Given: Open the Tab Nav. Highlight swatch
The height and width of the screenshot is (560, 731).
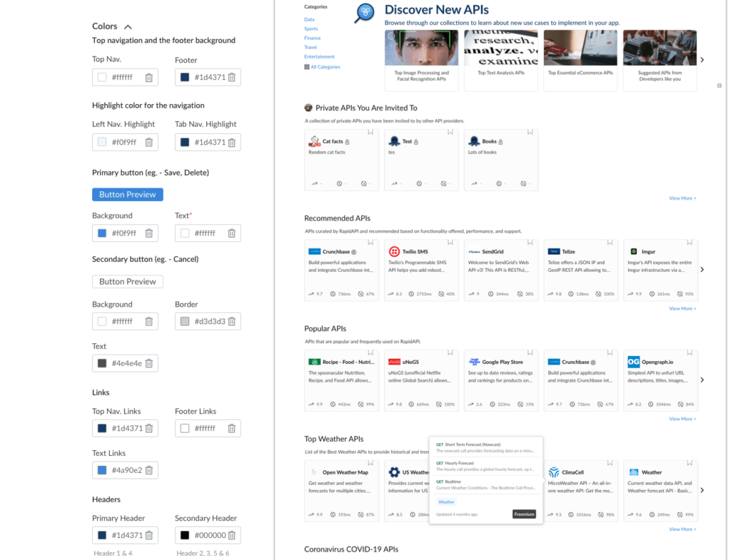Looking at the screenshot, I should [x=185, y=143].
